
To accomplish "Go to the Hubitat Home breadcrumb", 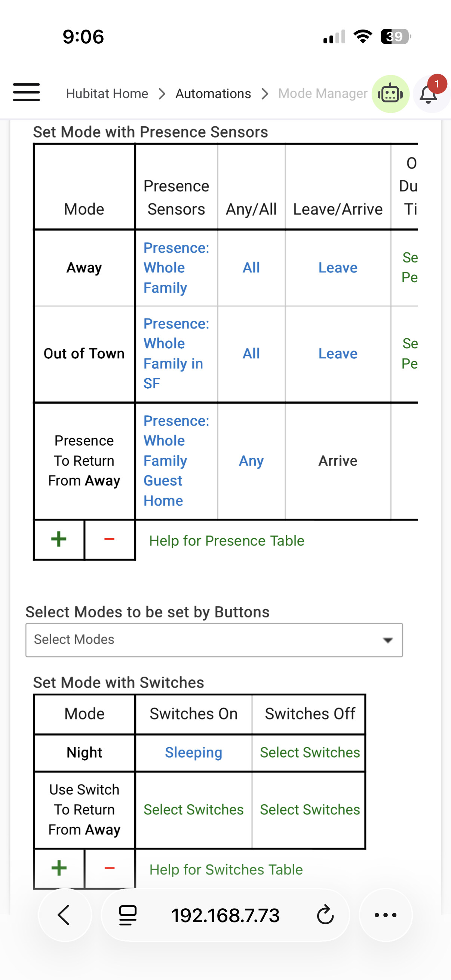I will (107, 93).
